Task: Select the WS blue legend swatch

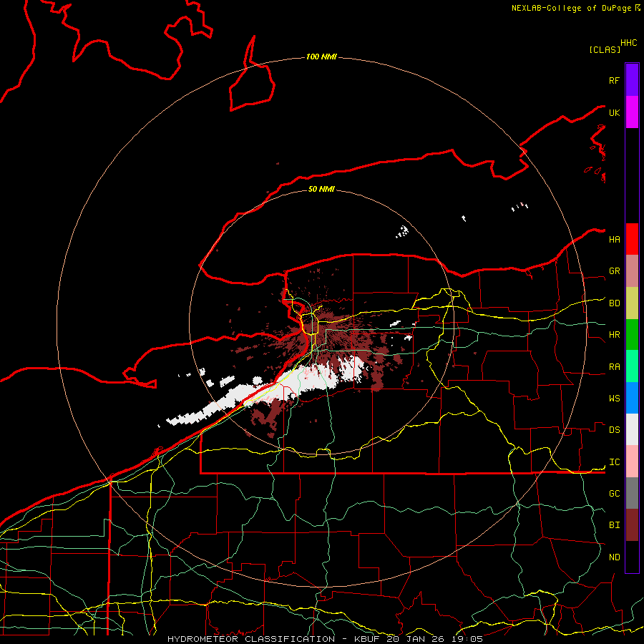Action: tap(632, 398)
